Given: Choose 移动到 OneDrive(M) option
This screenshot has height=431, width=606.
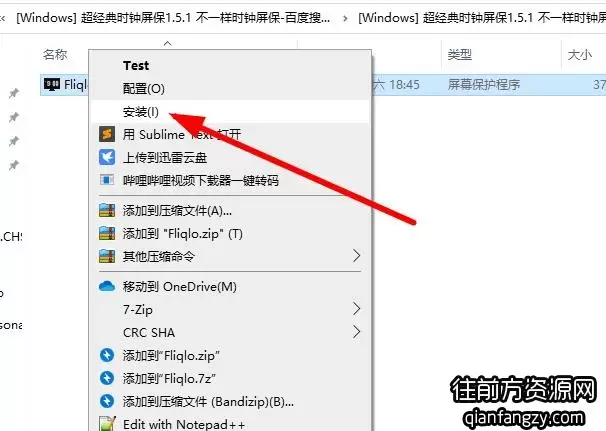Looking at the screenshot, I should (x=180, y=286).
